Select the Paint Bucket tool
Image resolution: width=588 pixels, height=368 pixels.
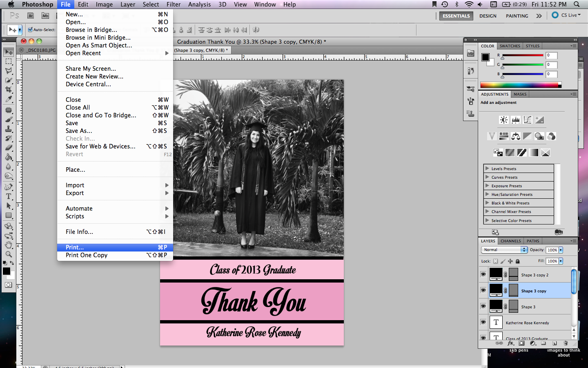[9, 157]
